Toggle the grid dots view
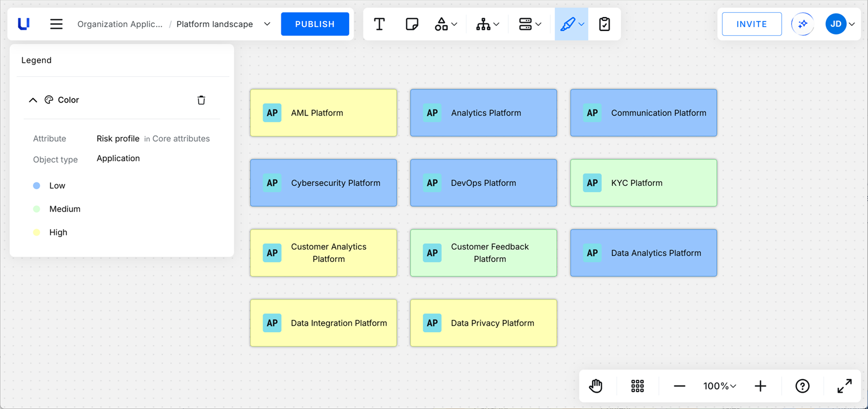The height and width of the screenshot is (409, 868). pyautogui.click(x=638, y=386)
